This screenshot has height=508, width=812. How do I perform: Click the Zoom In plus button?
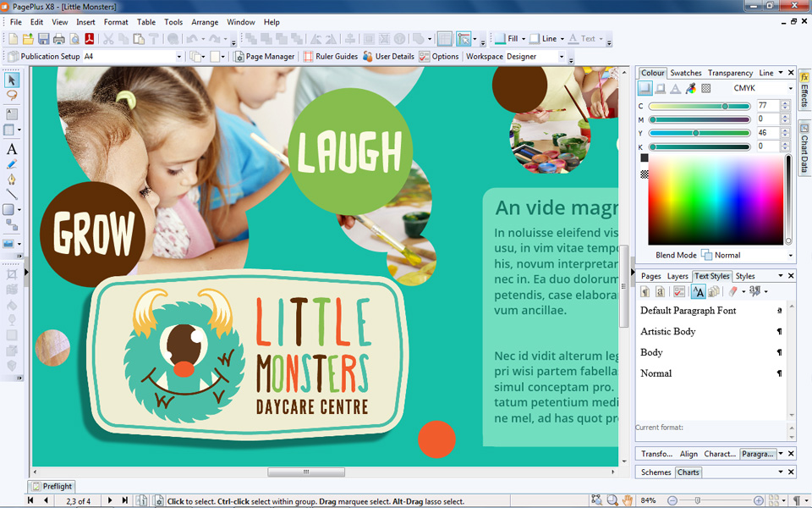(x=758, y=500)
